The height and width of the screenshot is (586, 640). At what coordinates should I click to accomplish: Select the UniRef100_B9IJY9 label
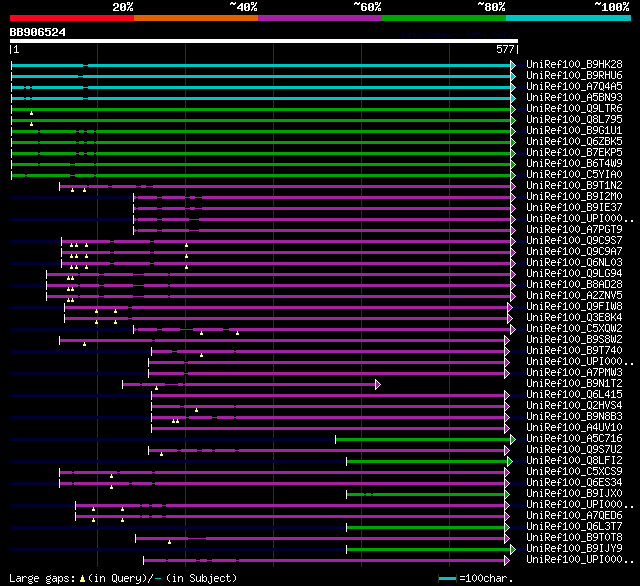click(574, 549)
